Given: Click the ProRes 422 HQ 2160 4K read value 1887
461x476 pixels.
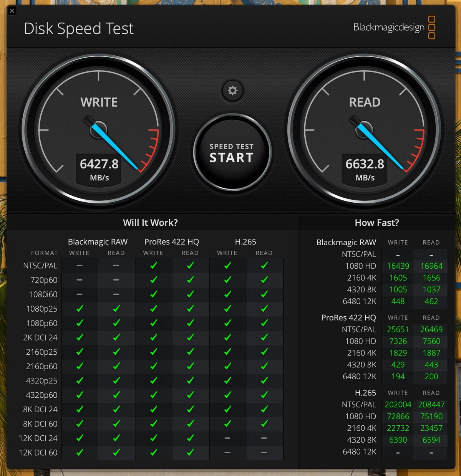Looking at the screenshot, I should pos(431,353).
